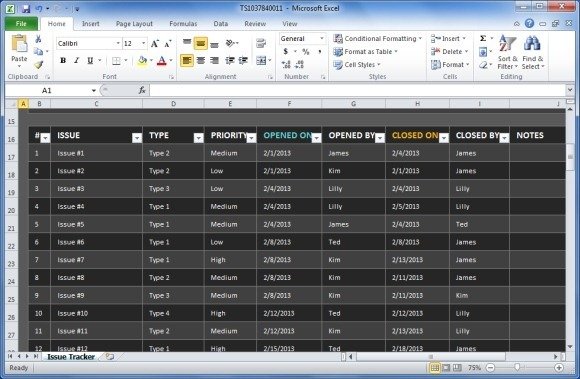Screen dimensions: 580x379
Task: Set Bottom Align vertical alignment
Action: (214, 44)
